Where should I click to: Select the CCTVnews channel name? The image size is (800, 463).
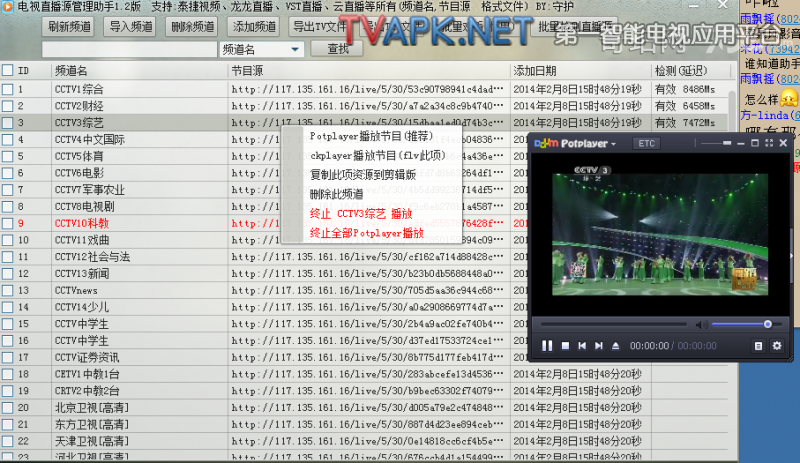pyautogui.click(x=76, y=290)
